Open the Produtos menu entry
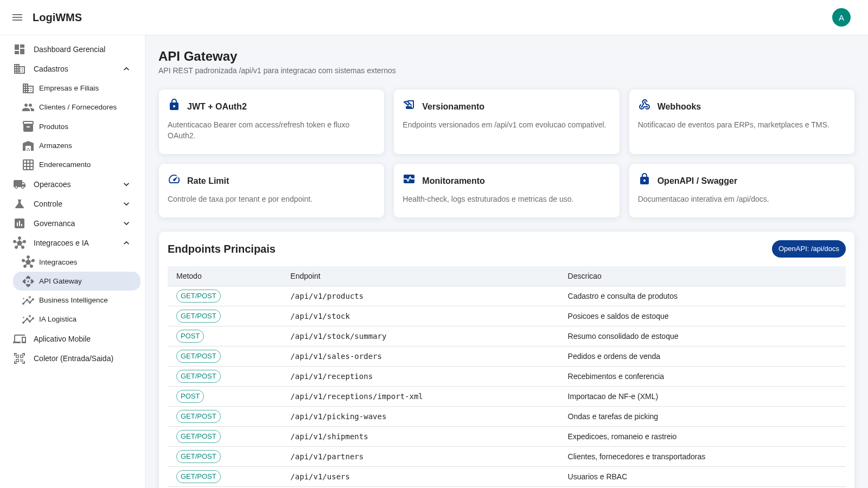Image resolution: width=868 pixels, height=488 pixels. [x=76, y=126]
